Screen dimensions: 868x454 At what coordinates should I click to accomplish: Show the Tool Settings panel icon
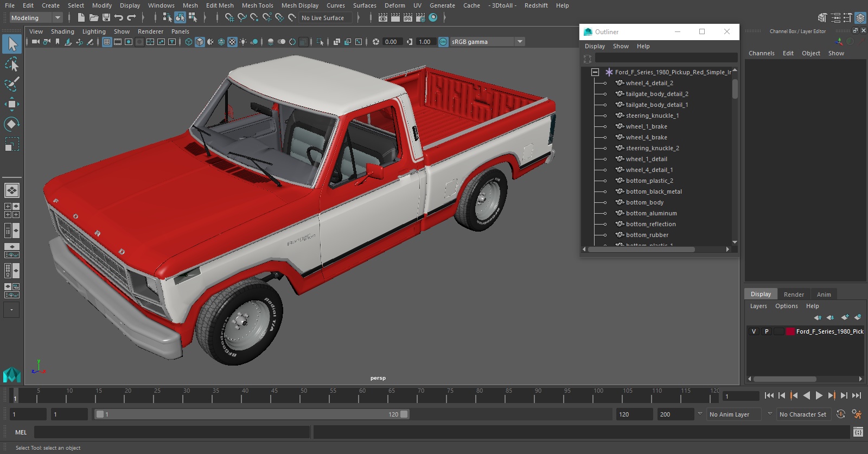click(848, 18)
